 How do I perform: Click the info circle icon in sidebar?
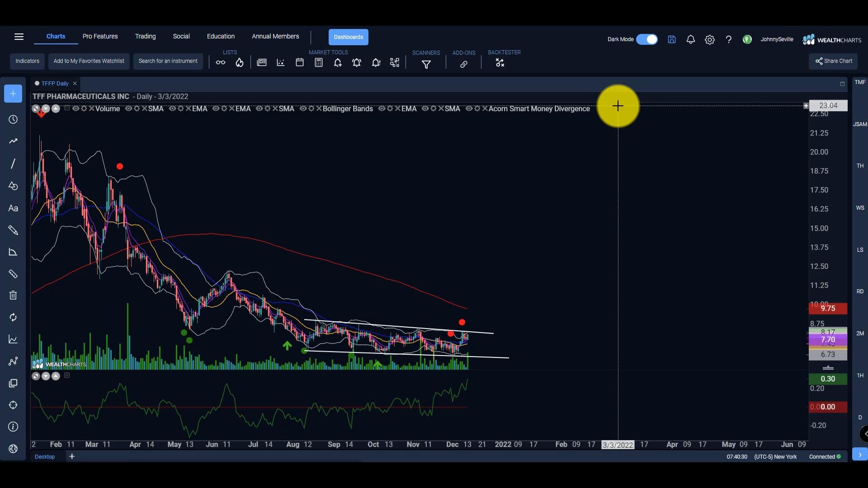coord(13,427)
